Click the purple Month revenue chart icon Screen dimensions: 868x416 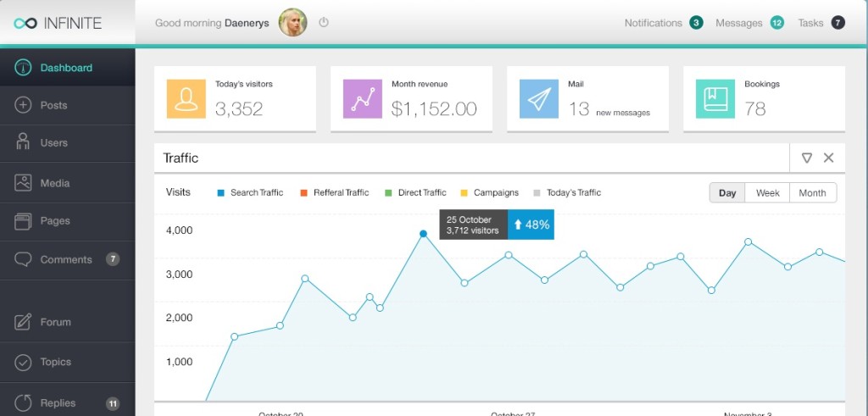click(x=363, y=99)
